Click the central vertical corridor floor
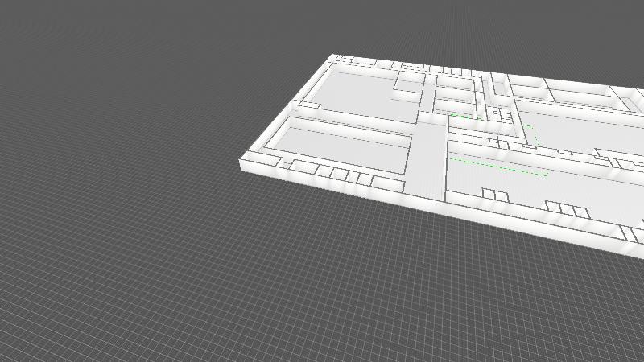 click(x=430, y=161)
